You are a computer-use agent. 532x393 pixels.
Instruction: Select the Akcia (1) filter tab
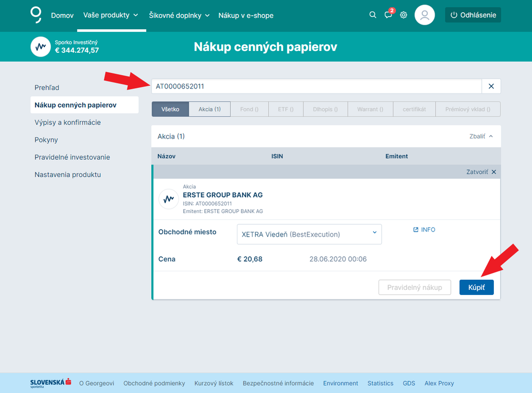(209, 109)
